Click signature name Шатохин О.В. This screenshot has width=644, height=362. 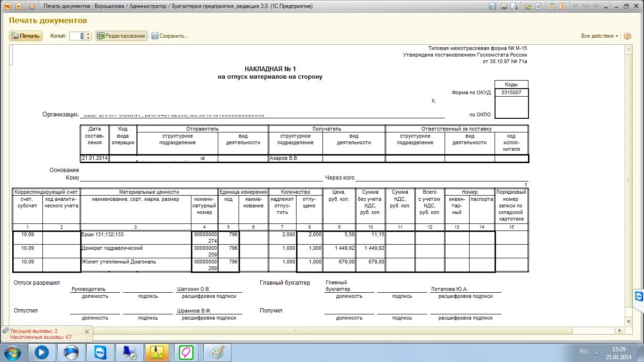194,289
